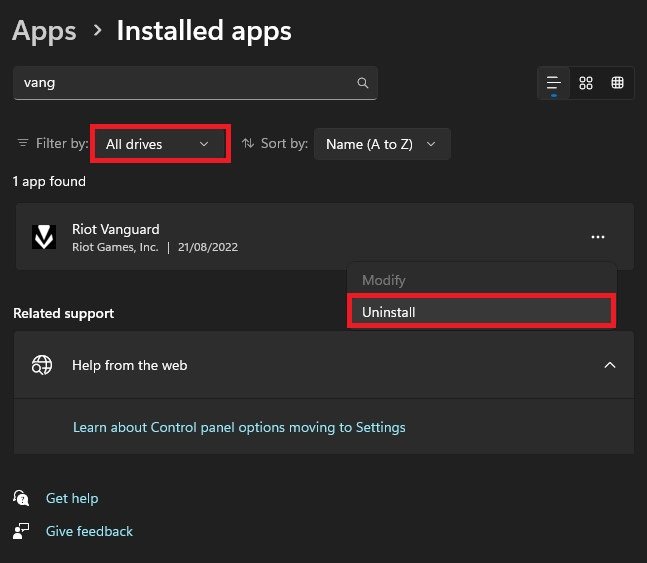
Task: Open the Name (A to Z) sort dropdown
Action: [382, 144]
